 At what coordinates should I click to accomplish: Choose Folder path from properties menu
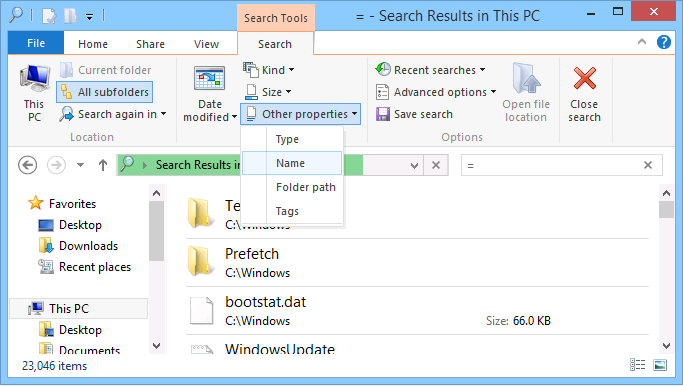292,187
